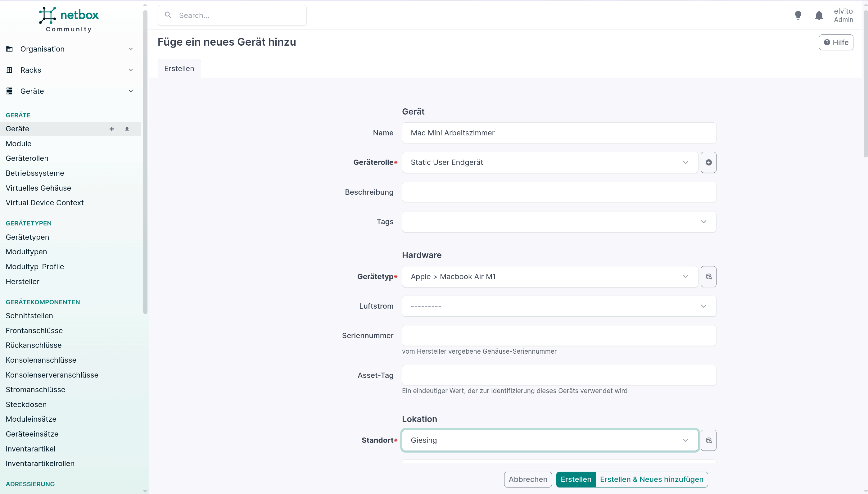This screenshot has width=868, height=494.
Task: Click the Racks menu icon
Action: tap(10, 70)
